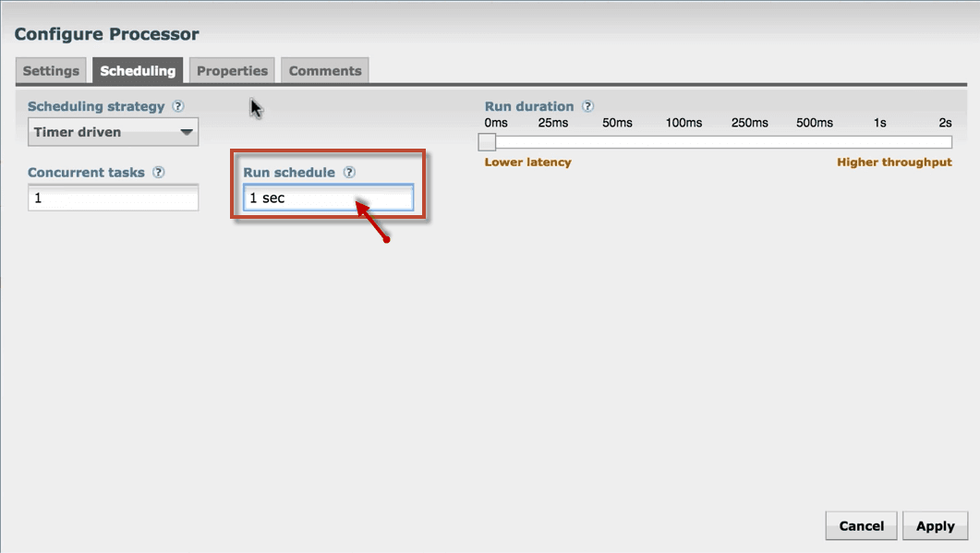Click the 50ms mark on Run duration
The image size is (980, 553).
[617, 124]
